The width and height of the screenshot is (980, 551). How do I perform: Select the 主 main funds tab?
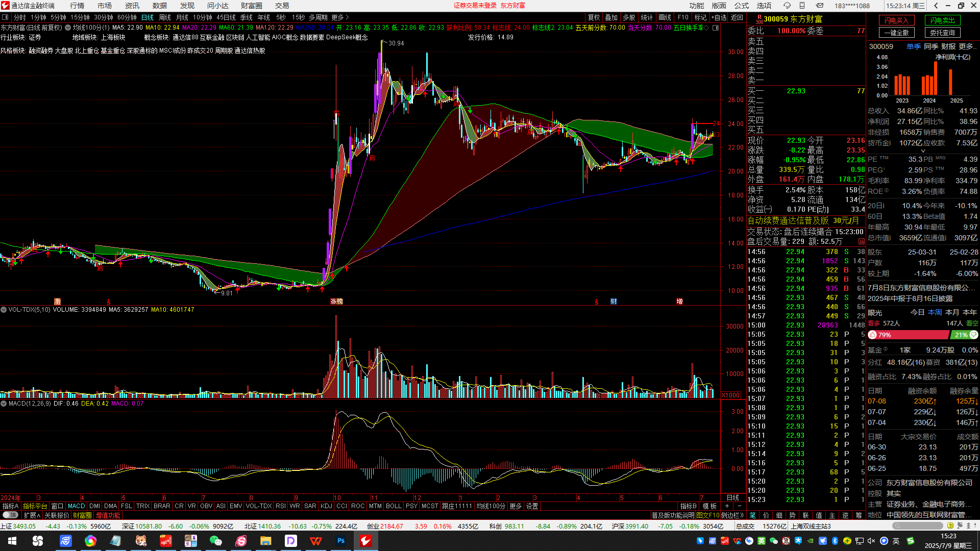(x=832, y=515)
